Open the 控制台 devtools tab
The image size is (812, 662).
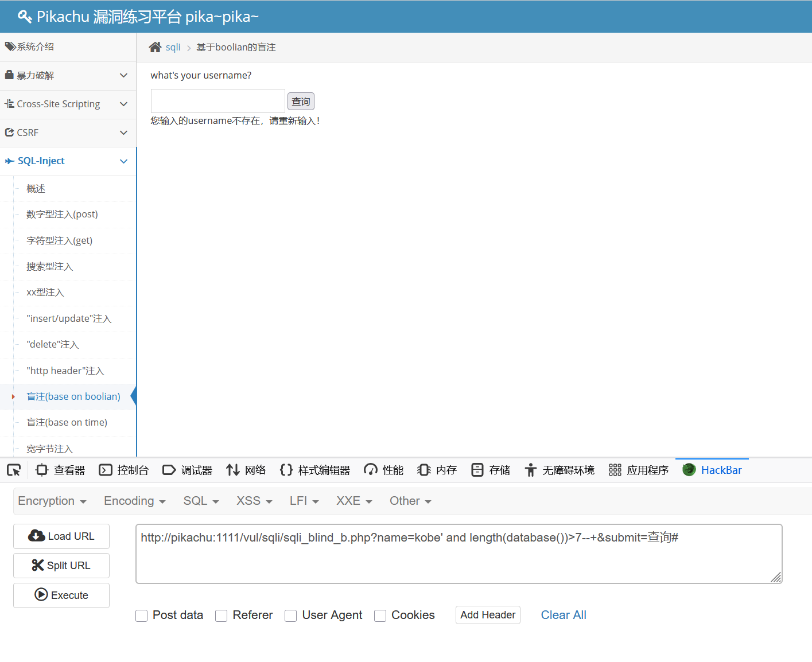[124, 470]
